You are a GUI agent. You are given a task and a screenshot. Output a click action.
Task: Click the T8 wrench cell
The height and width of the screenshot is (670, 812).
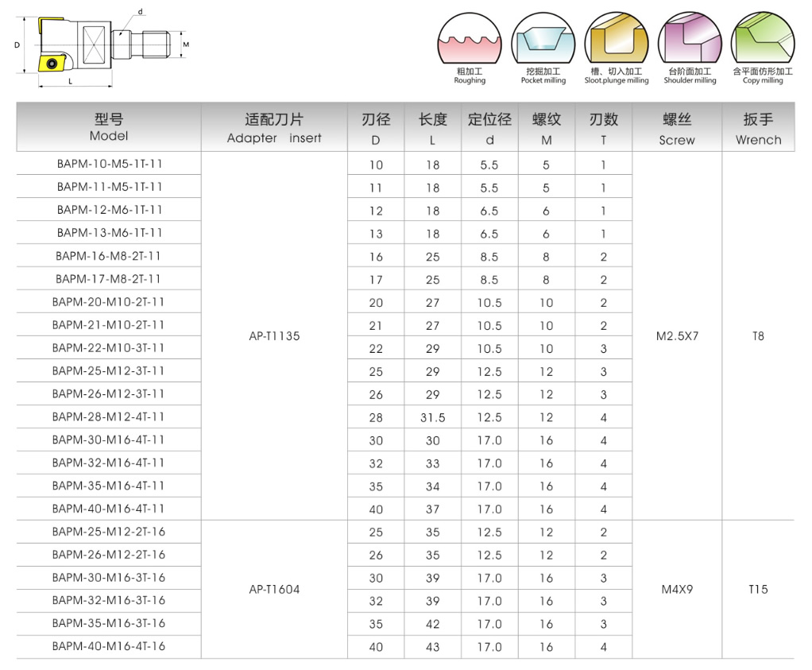click(x=758, y=335)
